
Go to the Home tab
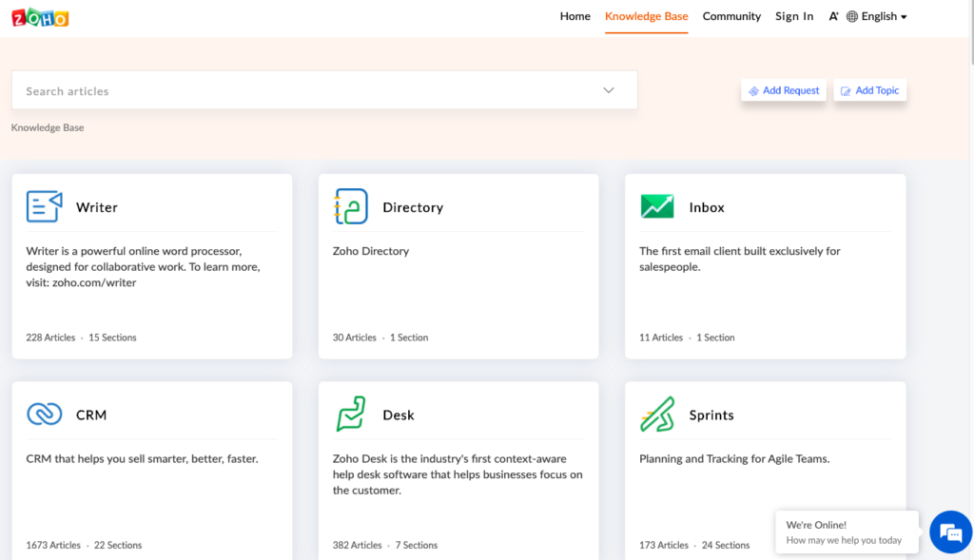click(575, 16)
